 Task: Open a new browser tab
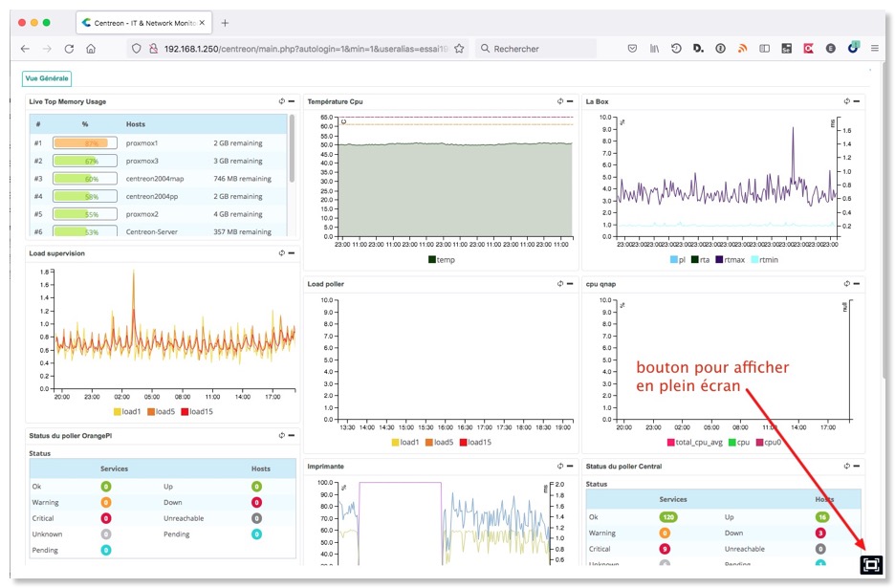click(225, 22)
